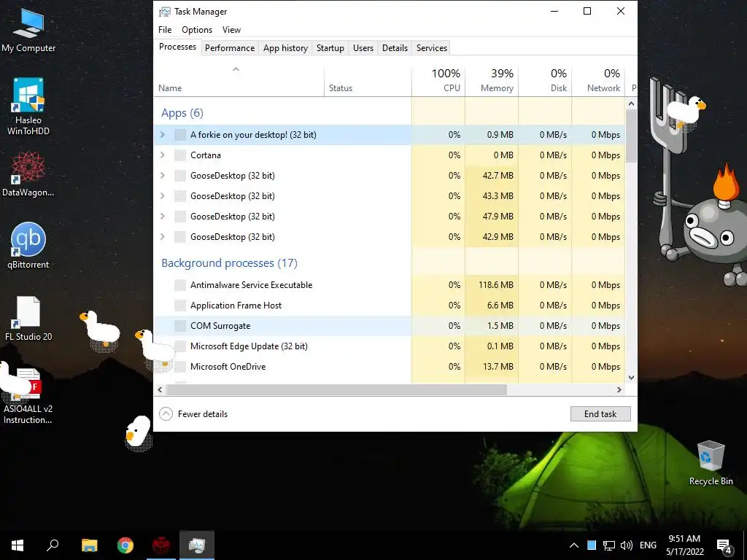Open the taskbar clock and date
The width and height of the screenshot is (747, 560).
(x=684, y=545)
